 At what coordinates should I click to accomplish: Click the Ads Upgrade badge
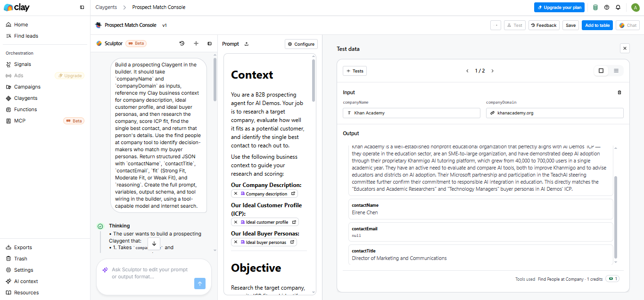pyautogui.click(x=70, y=75)
